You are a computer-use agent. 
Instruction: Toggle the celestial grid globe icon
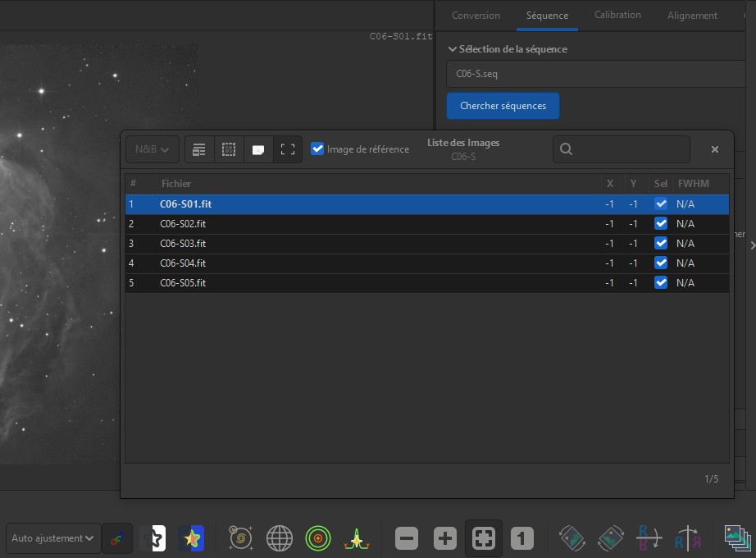tap(280, 538)
